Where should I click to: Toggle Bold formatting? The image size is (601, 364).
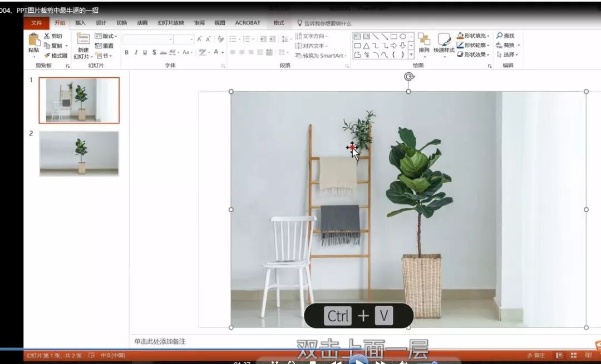(126, 52)
